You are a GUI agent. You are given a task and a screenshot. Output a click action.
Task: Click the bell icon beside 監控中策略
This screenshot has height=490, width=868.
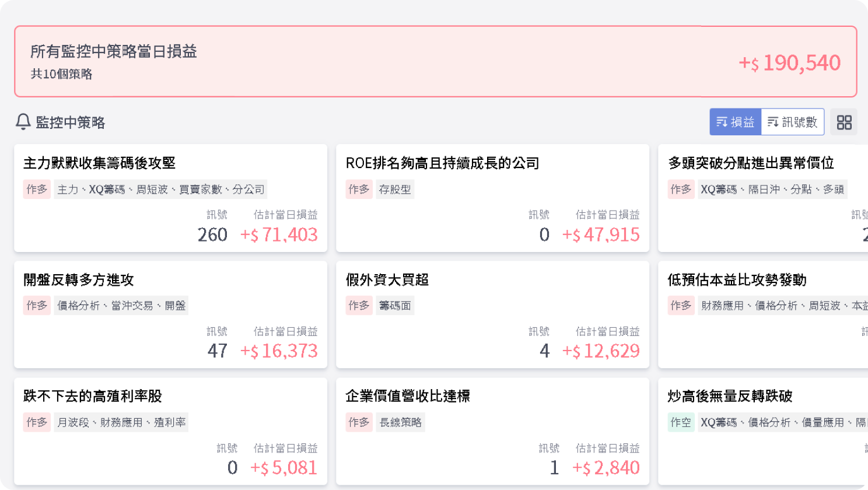click(23, 122)
